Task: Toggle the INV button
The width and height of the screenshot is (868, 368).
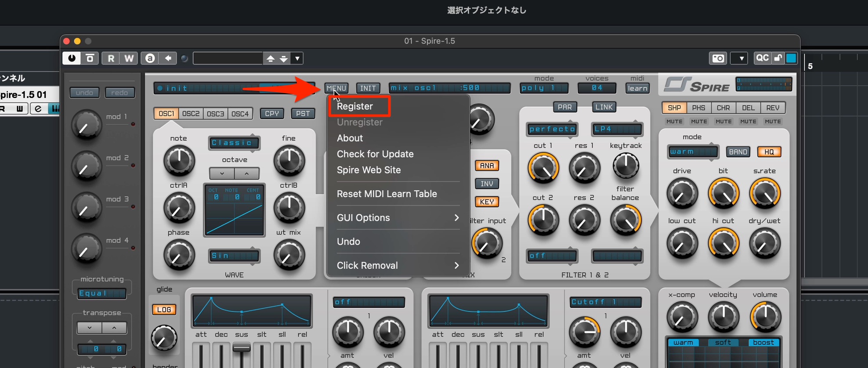Action: [487, 184]
